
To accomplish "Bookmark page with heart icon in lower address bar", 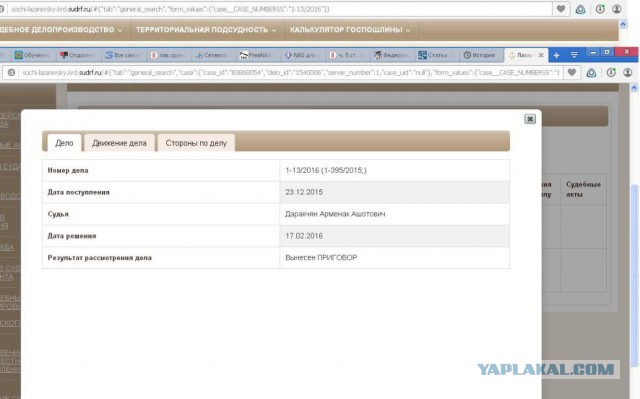I will point(572,73).
